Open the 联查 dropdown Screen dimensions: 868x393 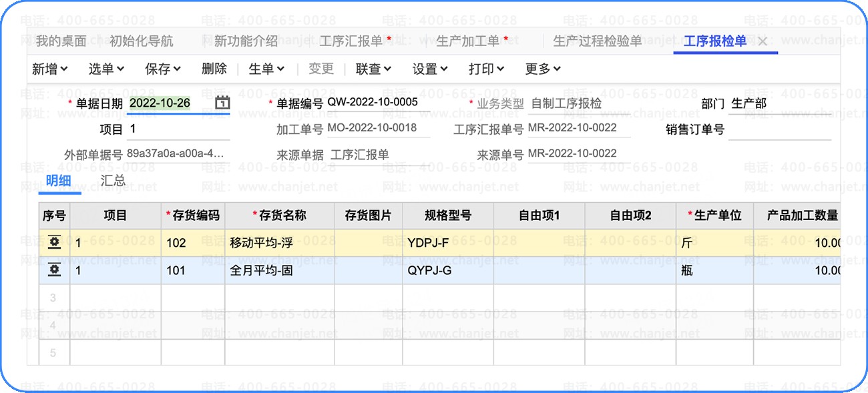[373, 69]
